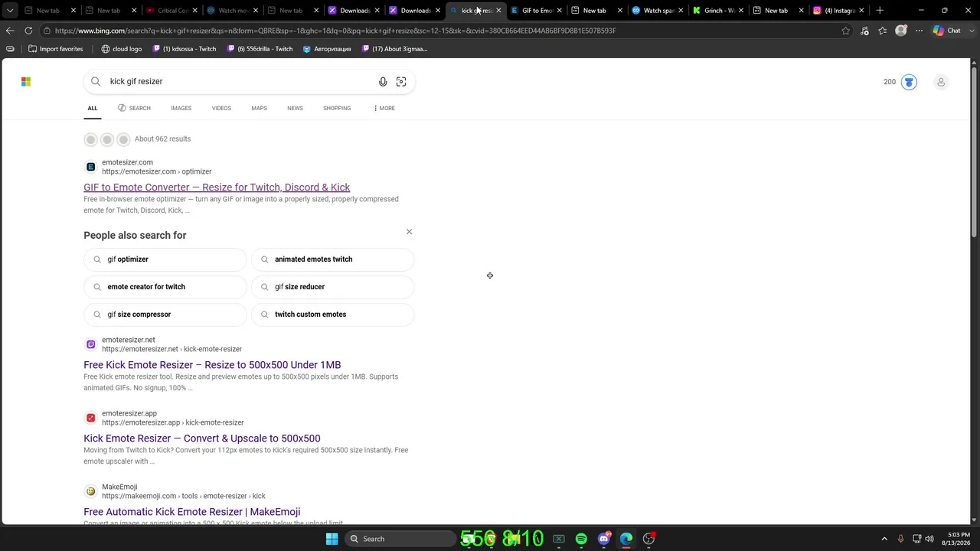This screenshot has width=980, height=551.
Task: Click the emoteresizer.net site favicon
Action: pos(90,344)
